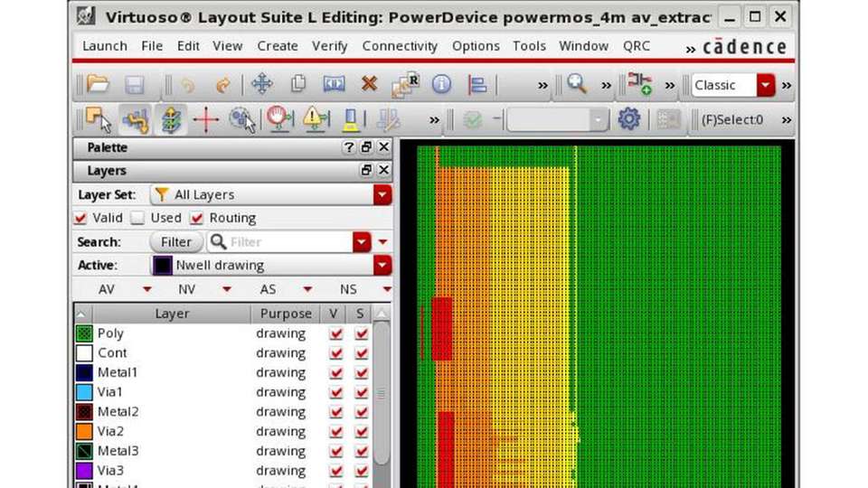The image size is (868, 488).
Task: Click the Repeat Copy icon
Action: point(405,85)
